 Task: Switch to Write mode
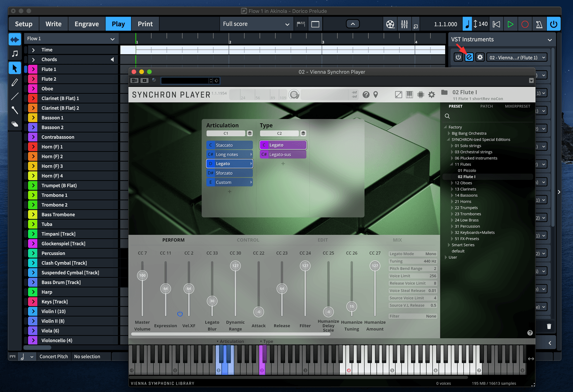54,24
